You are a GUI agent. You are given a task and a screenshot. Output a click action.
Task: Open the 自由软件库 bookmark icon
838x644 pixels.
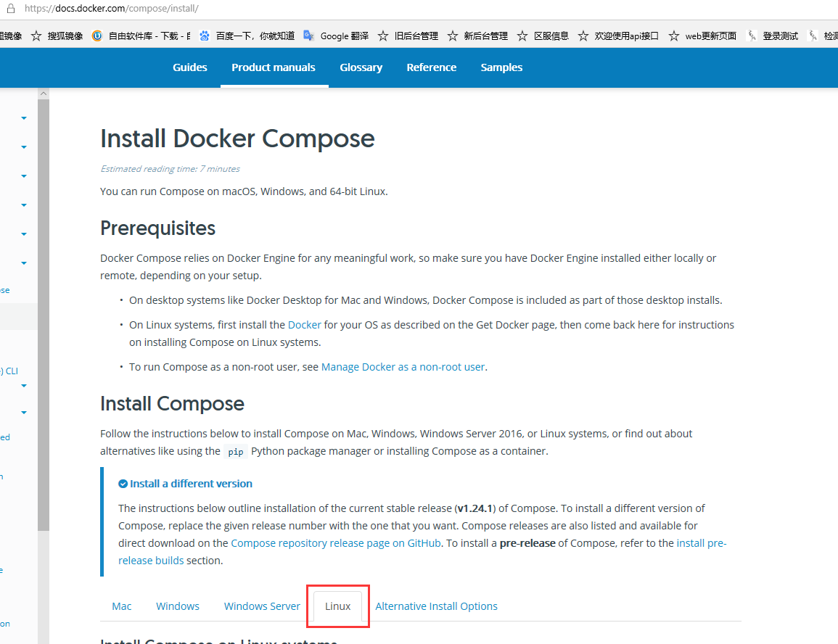97,36
